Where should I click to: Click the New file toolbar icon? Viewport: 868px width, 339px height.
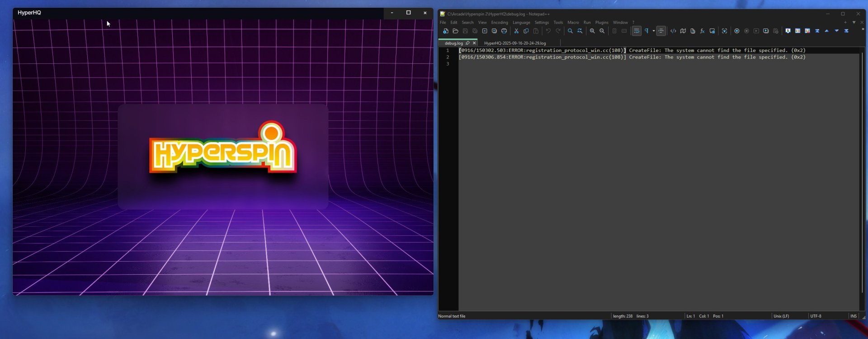[446, 31]
